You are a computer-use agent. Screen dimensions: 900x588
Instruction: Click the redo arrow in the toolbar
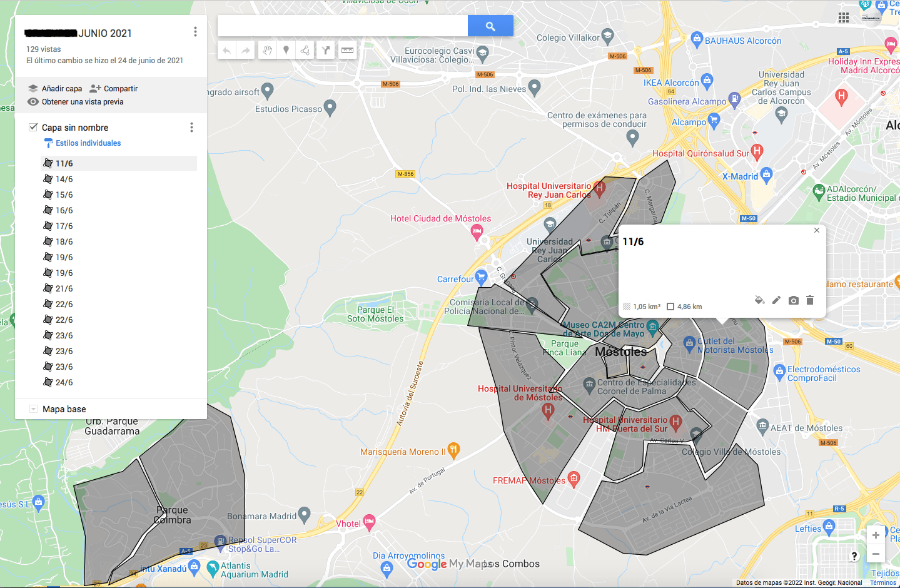246,50
